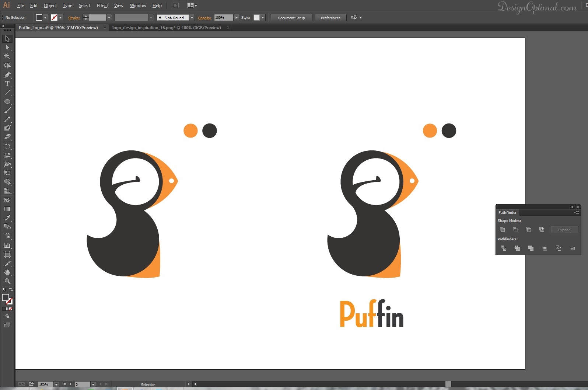
Task: Reset to default fill and stroke
Action: (x=4, y=290)
